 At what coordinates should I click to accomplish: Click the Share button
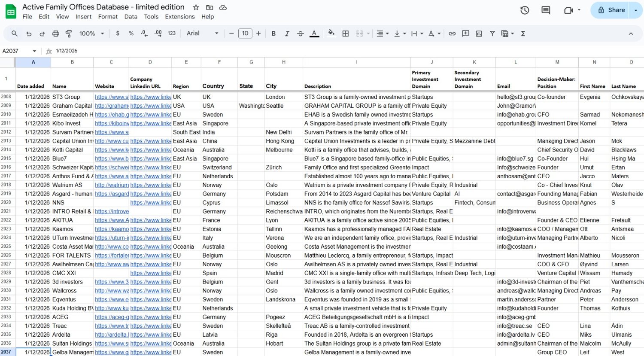pyautogui.click(x=610, y=10)
